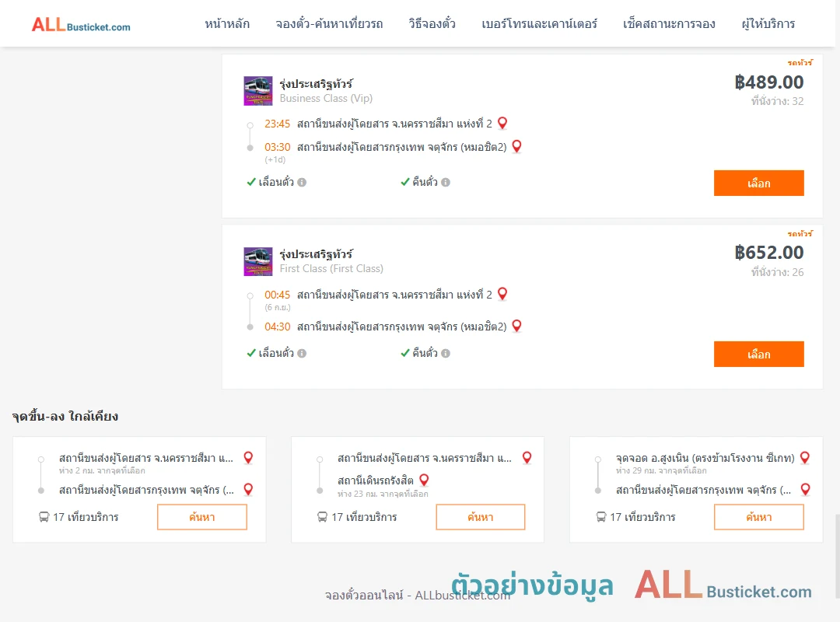
Task: Open the ผู้ให้บริการ menu item
Action: (768, 23)
